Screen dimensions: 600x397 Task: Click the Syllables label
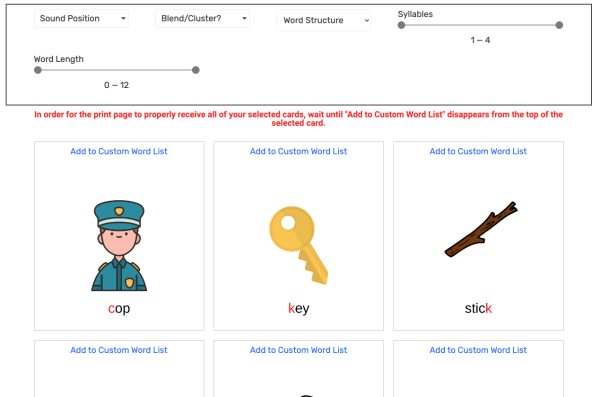[x=415, y=14]
